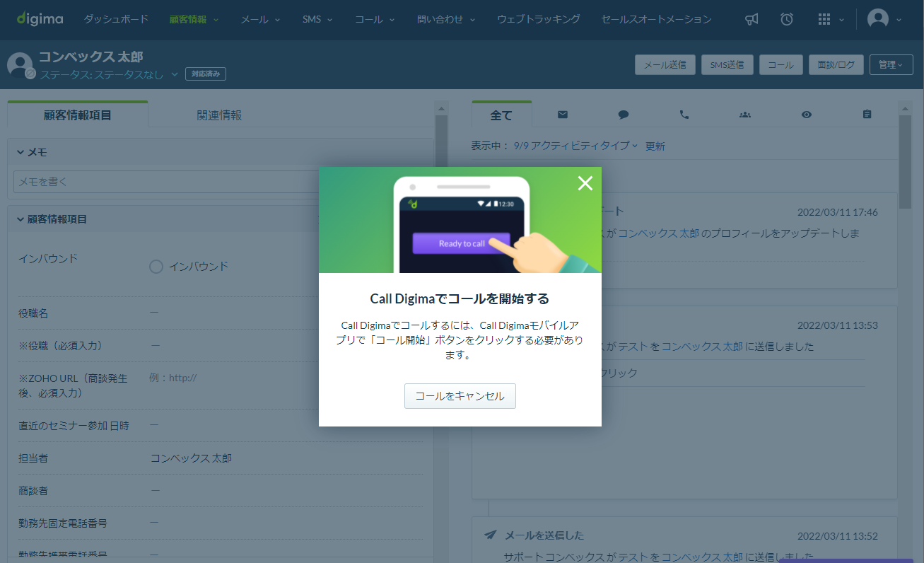Close the Call Digima dialog with X
Screen dimensions: 924x563
point(585,183)
